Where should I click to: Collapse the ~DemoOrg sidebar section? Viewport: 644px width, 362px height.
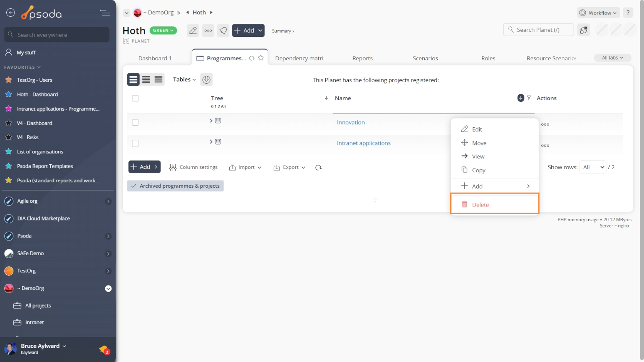108,289
